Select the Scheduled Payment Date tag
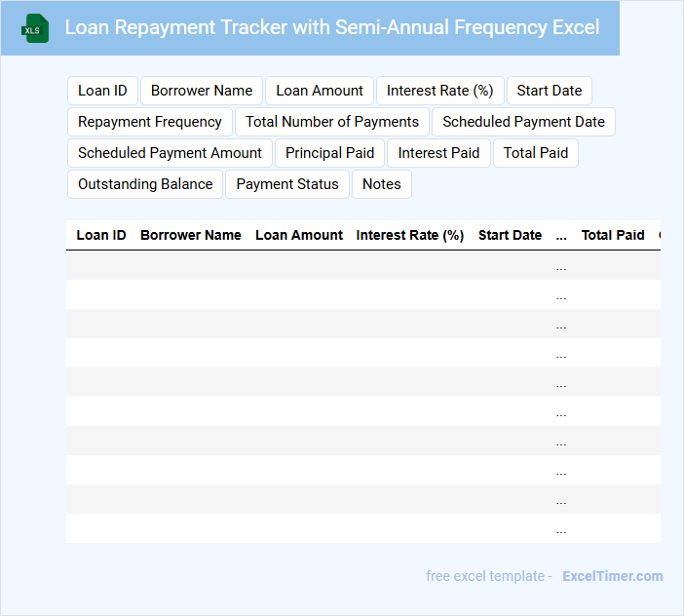 [x=523, y=122]
